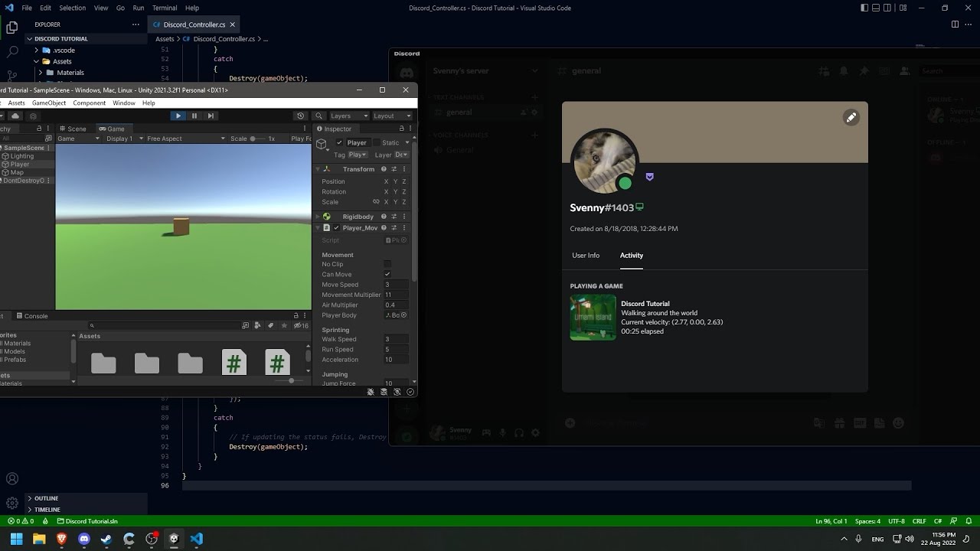Click the Project search by label icon
The image size is (980, 551).
coord(270,325)
